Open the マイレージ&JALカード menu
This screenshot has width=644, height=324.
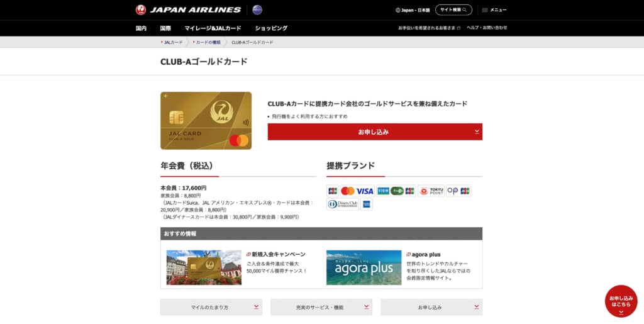pyautogui.click(x=213, y=28)
